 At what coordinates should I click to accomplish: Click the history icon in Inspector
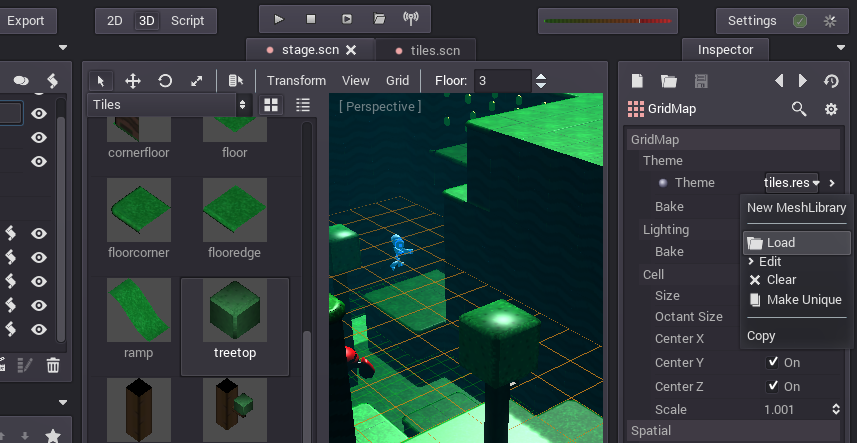(x=830, y=81)
